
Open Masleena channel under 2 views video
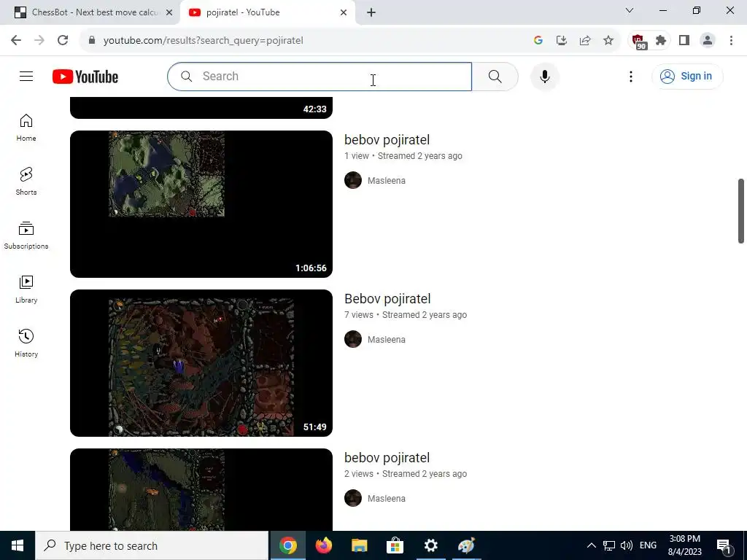click(387, 499)
